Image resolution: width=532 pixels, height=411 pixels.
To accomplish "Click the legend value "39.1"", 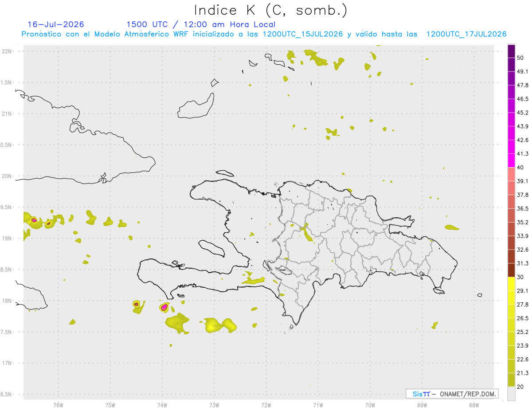I will click(x=523, y=181).
